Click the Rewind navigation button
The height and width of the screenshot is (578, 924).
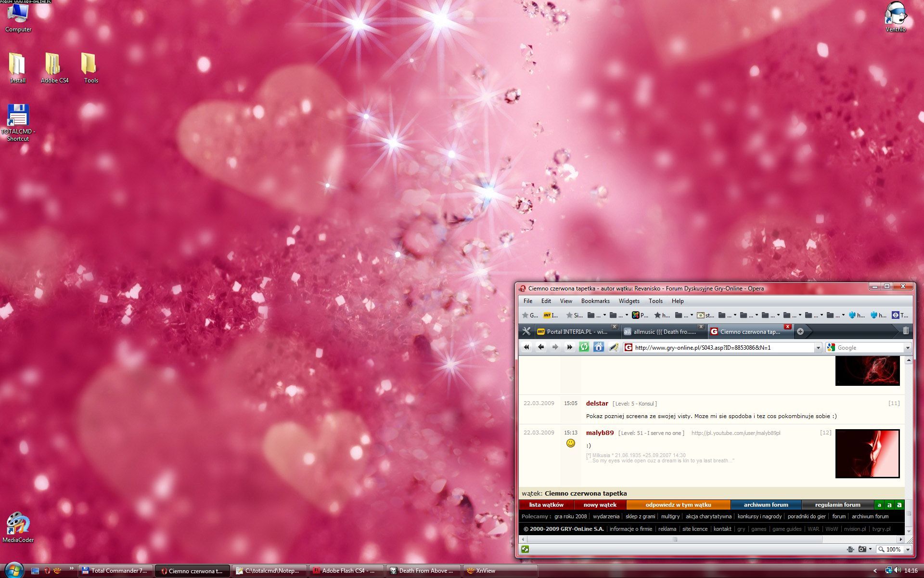526,347
